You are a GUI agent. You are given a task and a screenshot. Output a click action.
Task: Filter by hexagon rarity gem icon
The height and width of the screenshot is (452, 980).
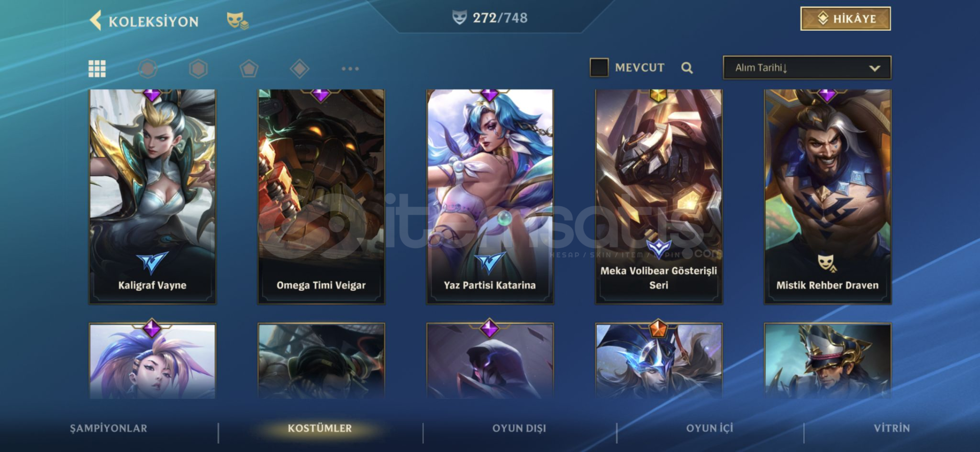(198, 68)
